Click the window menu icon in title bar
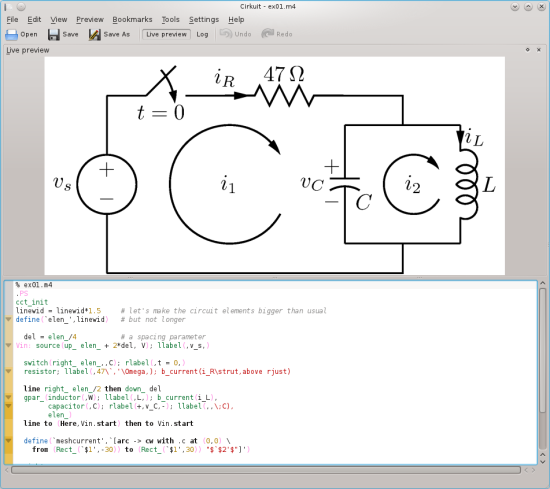This screenshot has height=489, width=550. (8, 6)
